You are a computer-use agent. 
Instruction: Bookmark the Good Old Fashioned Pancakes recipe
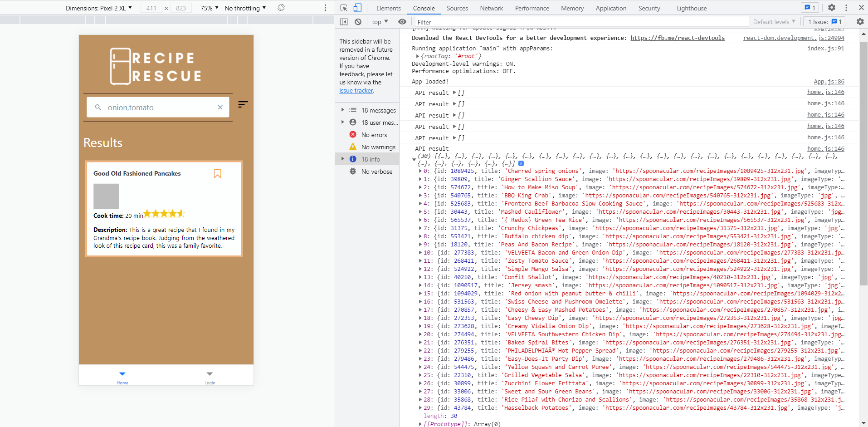tap(218, 174)
